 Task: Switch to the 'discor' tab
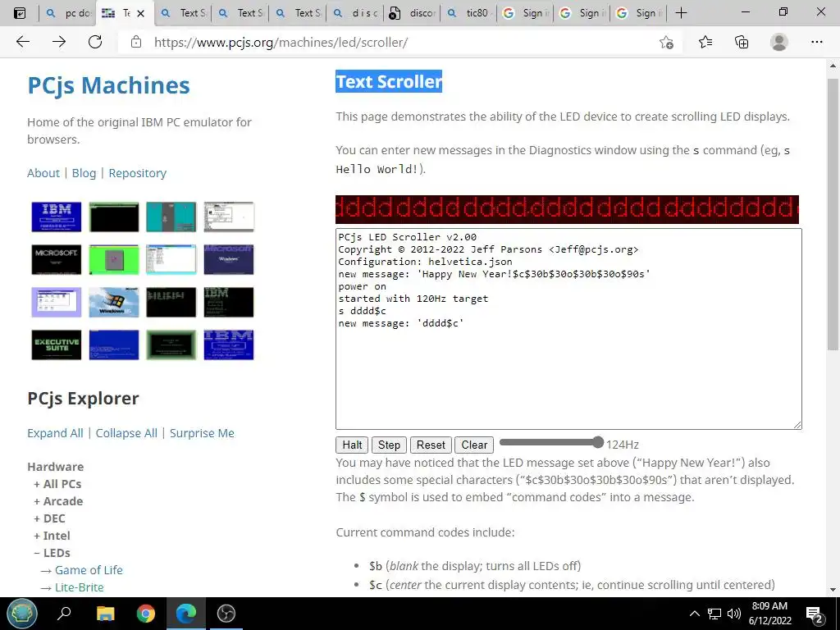point(413,13)
